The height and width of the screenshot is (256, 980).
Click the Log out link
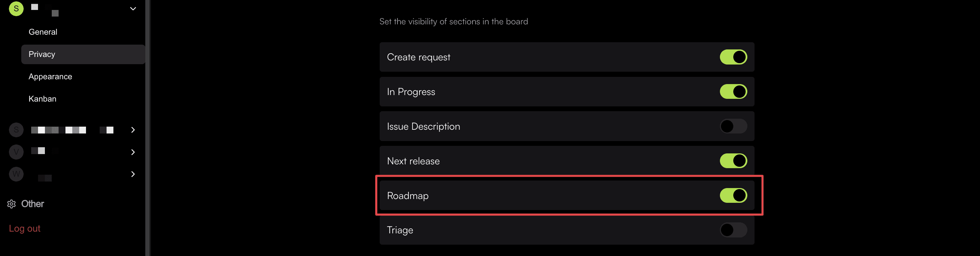[x=25, y=228]
